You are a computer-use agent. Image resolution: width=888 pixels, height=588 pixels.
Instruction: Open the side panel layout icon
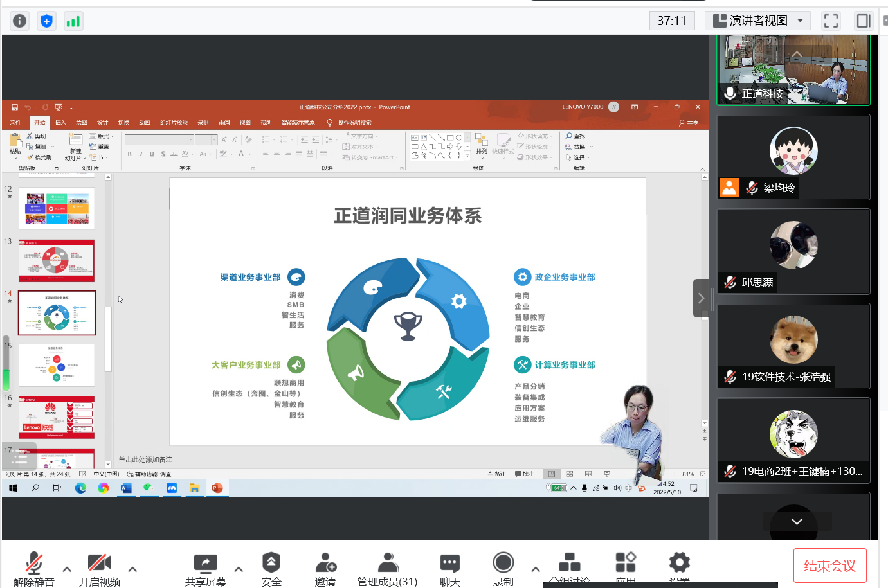(x=863, y=21)
